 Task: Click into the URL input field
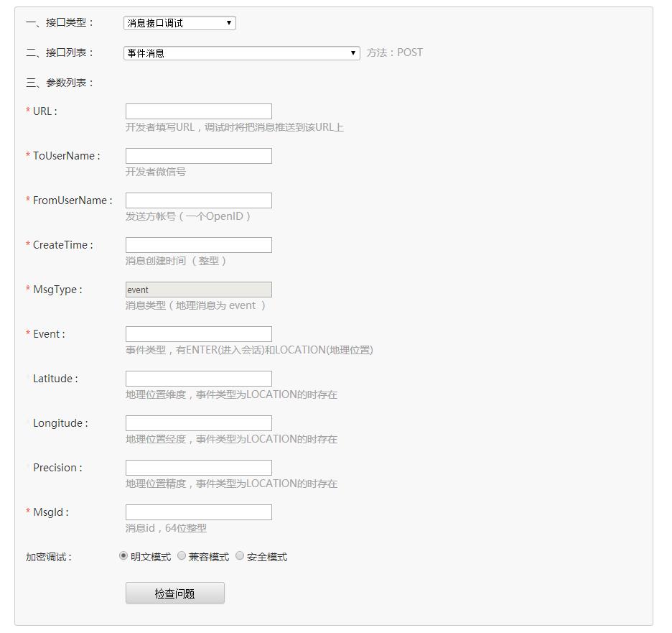pyautogui.click(x=198, y=111)
